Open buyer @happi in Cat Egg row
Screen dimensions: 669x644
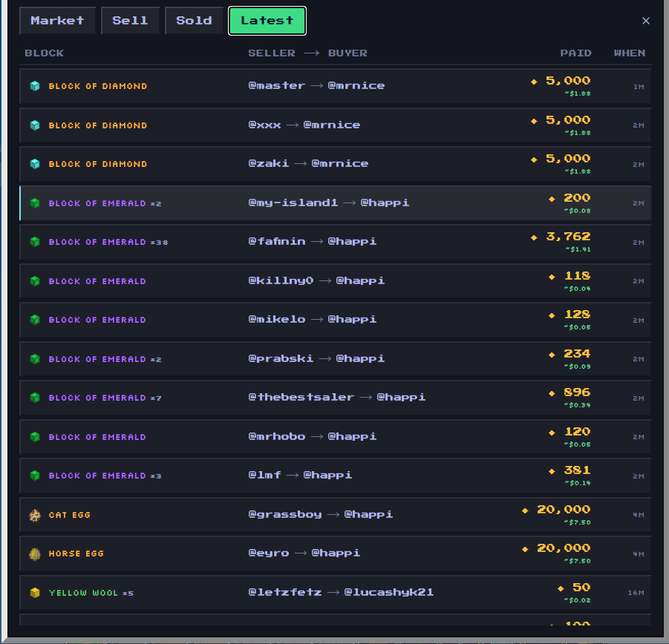pyautogui.click(x=368, y=514)
